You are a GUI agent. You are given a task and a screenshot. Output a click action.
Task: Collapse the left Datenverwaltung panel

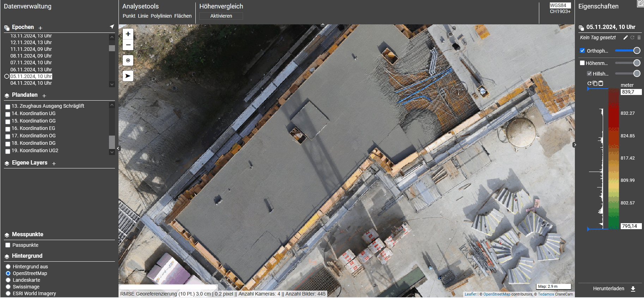(119, 148)
